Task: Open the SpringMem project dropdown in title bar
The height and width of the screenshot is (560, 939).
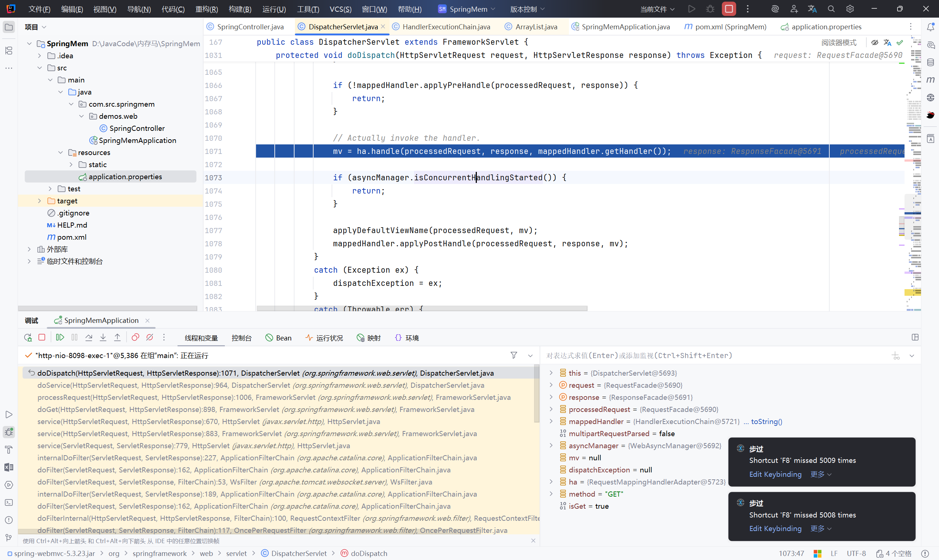Action: [x=467, y=9]
